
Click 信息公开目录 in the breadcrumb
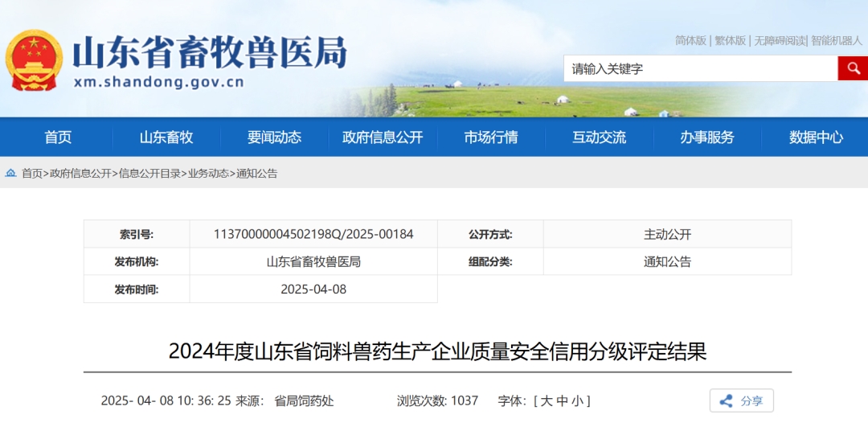[x=151, y=173]
